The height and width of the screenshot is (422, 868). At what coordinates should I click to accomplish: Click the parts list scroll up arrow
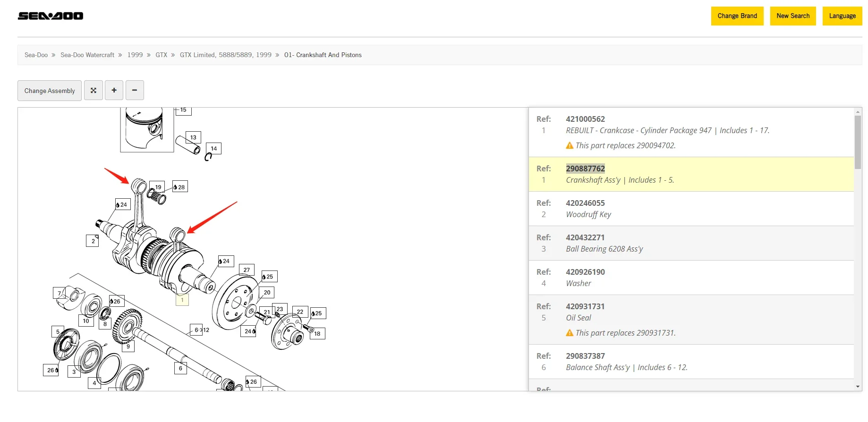(x=858, y=112)
